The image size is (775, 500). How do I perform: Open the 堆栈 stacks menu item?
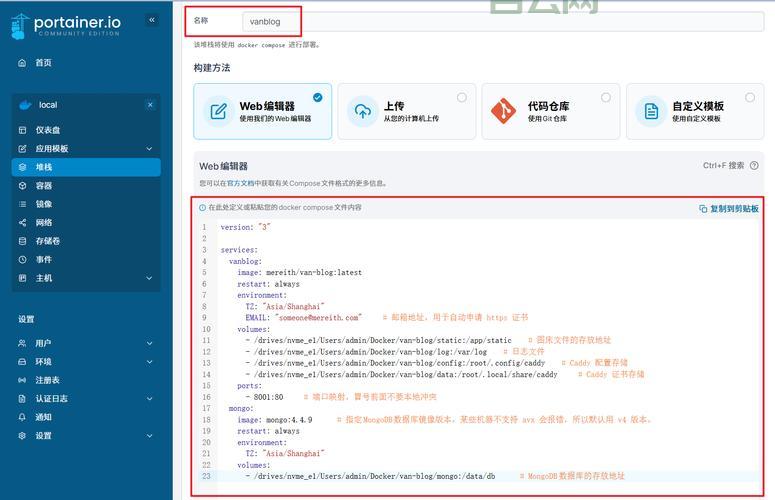point(86,167)
